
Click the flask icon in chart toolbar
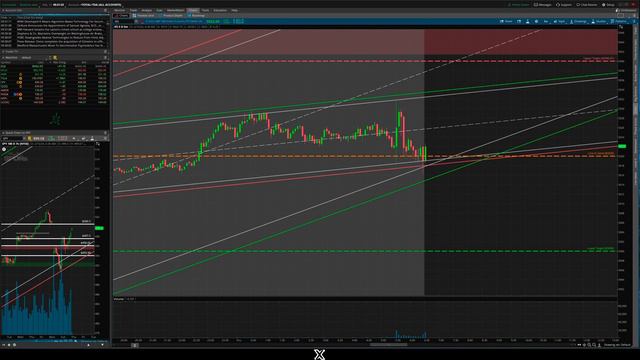528,21
